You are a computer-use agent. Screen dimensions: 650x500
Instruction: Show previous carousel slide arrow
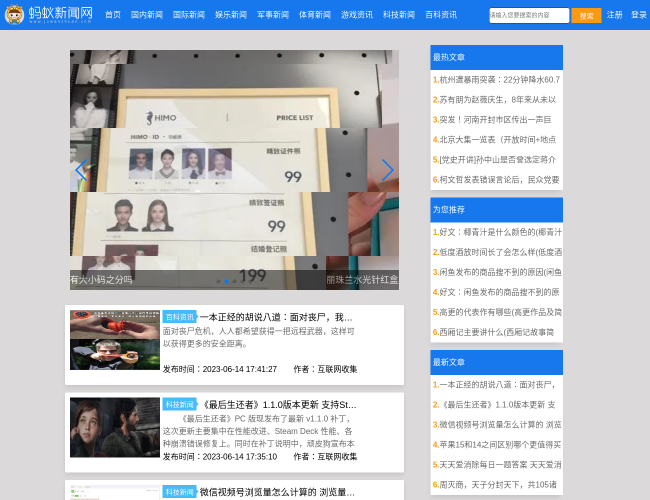point(82,170)
